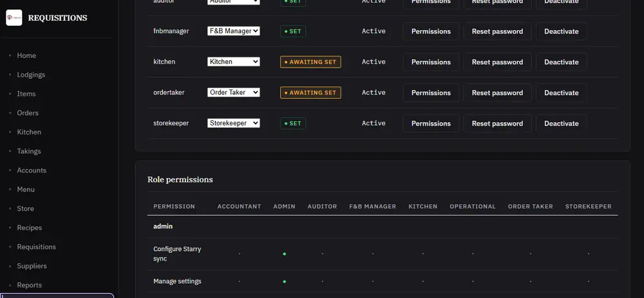
Task: Click green Admin dot for Manage settings
Action: coord(284,281)
